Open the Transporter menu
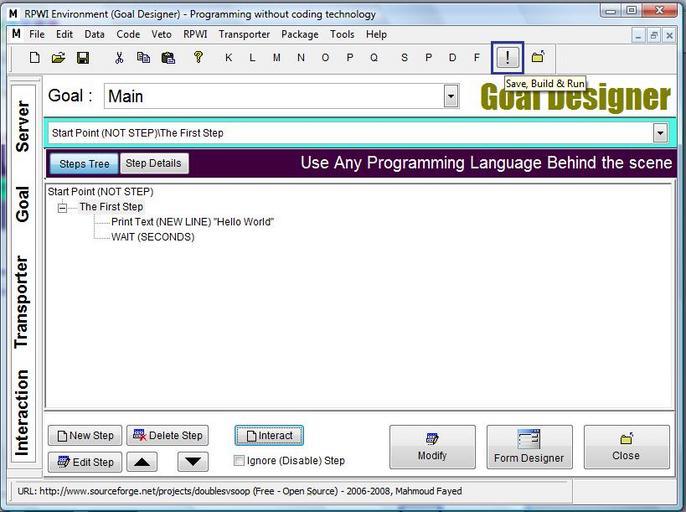 tap(244, 34)
